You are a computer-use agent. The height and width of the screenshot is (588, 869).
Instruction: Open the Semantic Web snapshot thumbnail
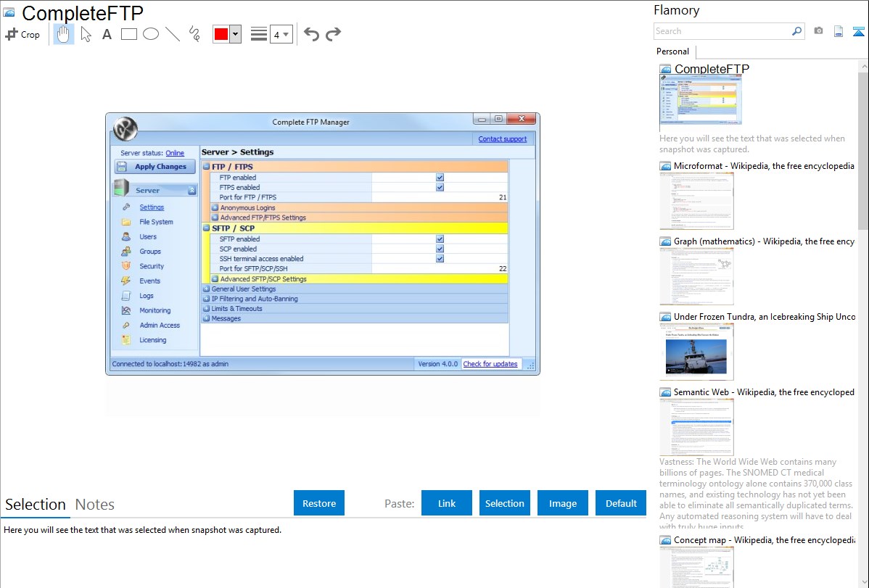coord(696,427)
